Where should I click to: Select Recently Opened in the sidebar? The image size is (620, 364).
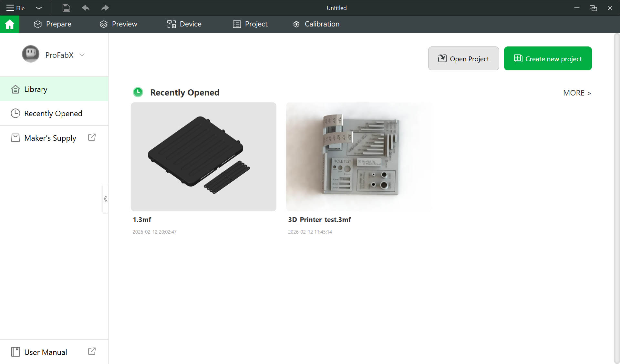[53, 114]
